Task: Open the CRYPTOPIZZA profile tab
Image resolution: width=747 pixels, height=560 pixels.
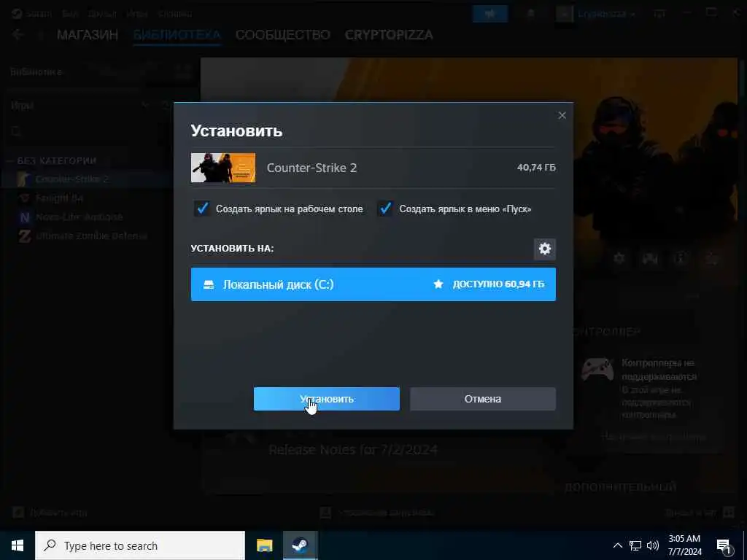Action: (x=389, y=35)
